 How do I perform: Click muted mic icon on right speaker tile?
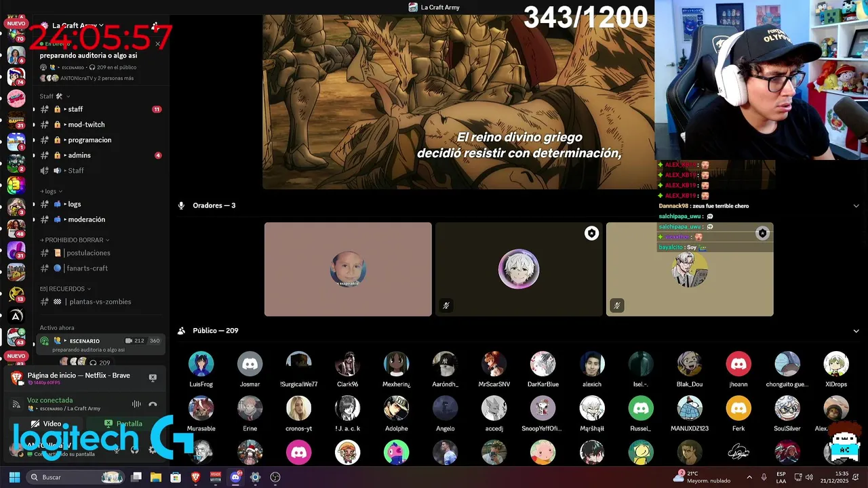(x=616, y=306)
